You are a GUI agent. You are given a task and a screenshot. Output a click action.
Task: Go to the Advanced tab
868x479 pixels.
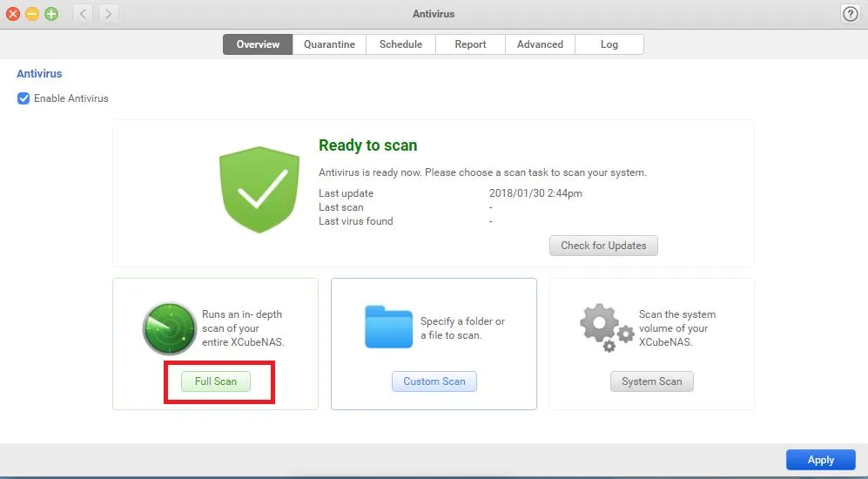coord(540,44)
